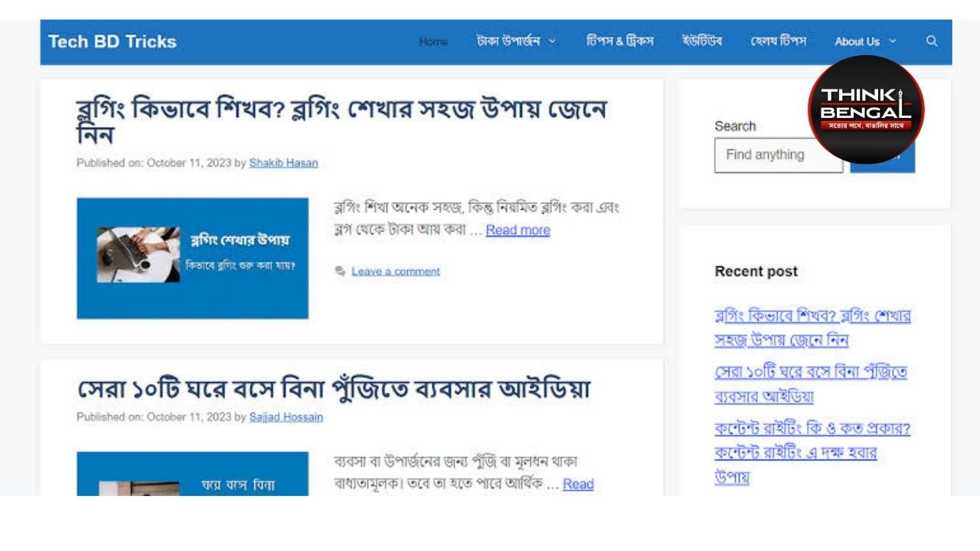Click the Tech BD Tricks site title
This screenshot has height=551, width=980.
click(x=113, y=41)
